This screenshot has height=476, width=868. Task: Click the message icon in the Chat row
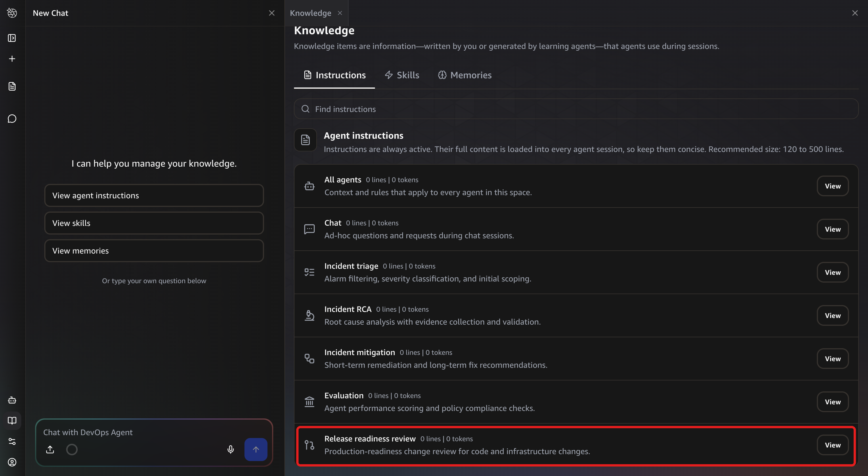[309, 229]
